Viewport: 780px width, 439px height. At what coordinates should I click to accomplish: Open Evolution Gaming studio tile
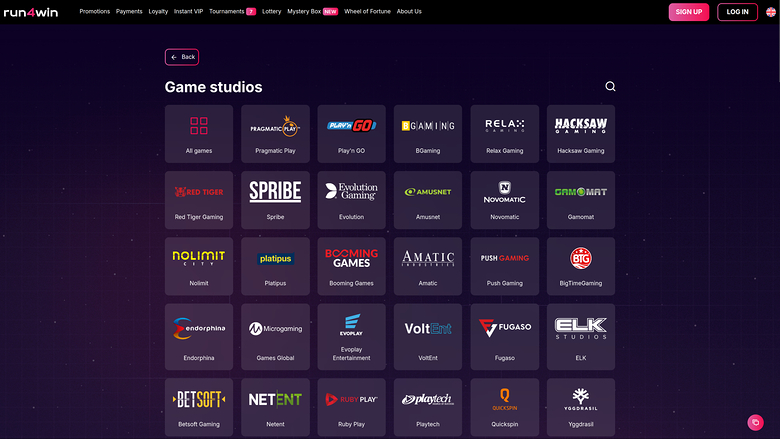tap(352, 200)
